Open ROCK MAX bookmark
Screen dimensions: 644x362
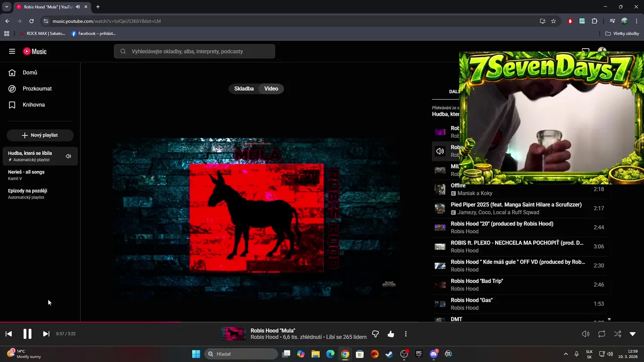43,34
